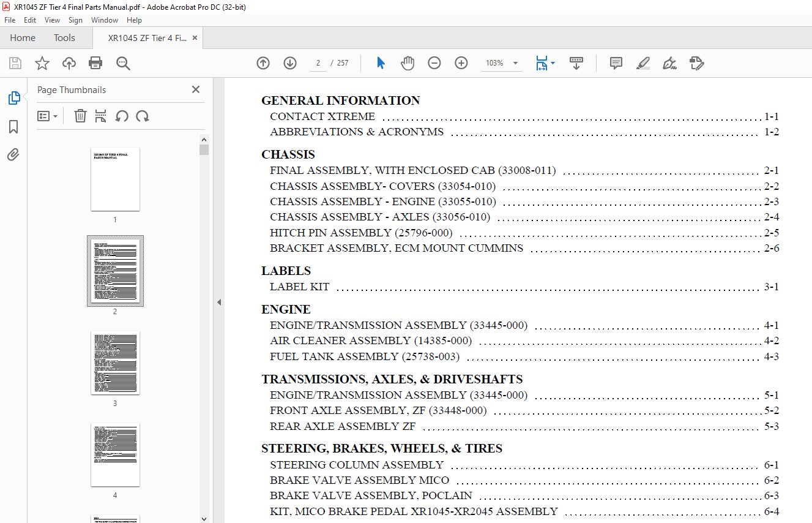Select the Highlight text pen tool
This screenshot has width=812, height=523.
click(x=643, y=63)
